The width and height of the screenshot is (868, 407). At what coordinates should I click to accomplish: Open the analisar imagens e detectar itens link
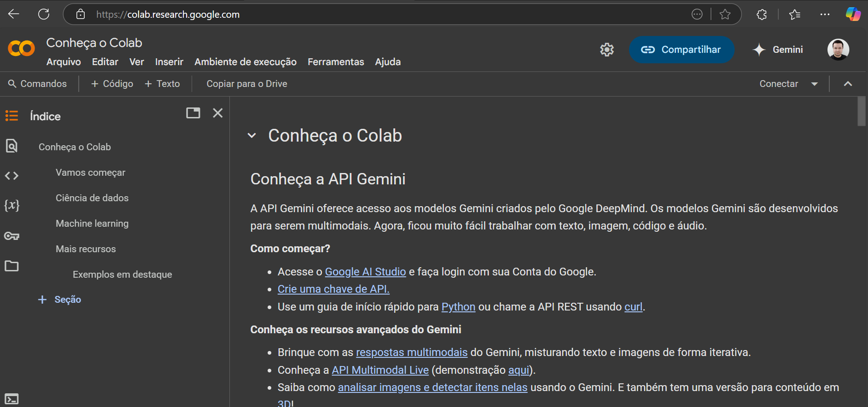(432, 387)
